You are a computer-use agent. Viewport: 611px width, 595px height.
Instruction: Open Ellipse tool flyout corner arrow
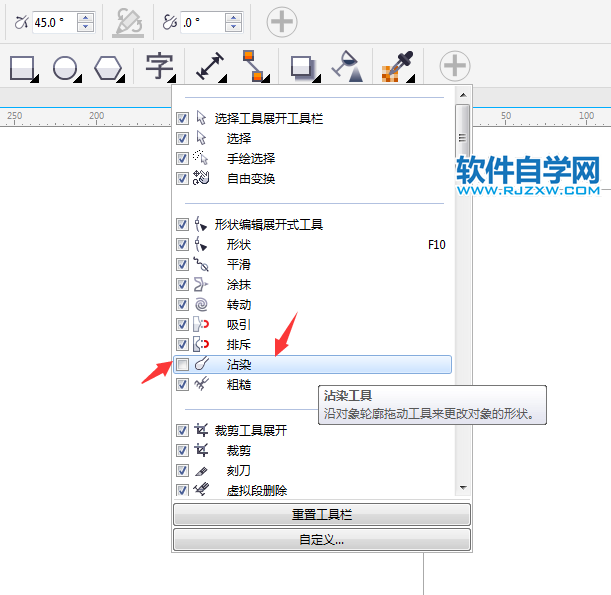(78, 79)
